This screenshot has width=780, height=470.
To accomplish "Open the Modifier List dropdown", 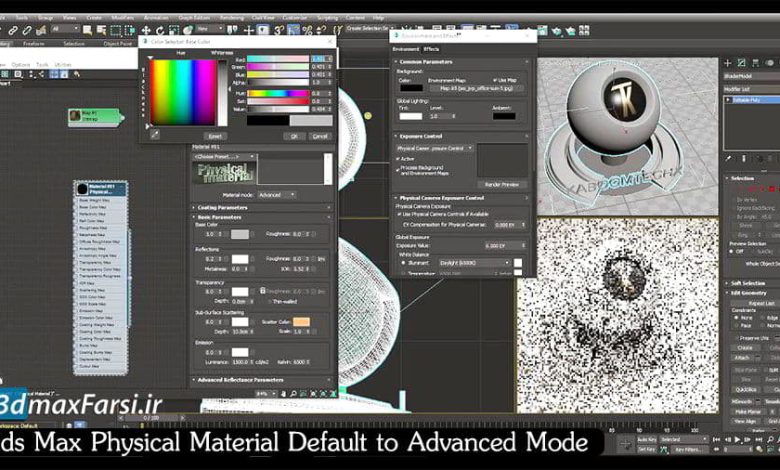I will click(752, 89).
